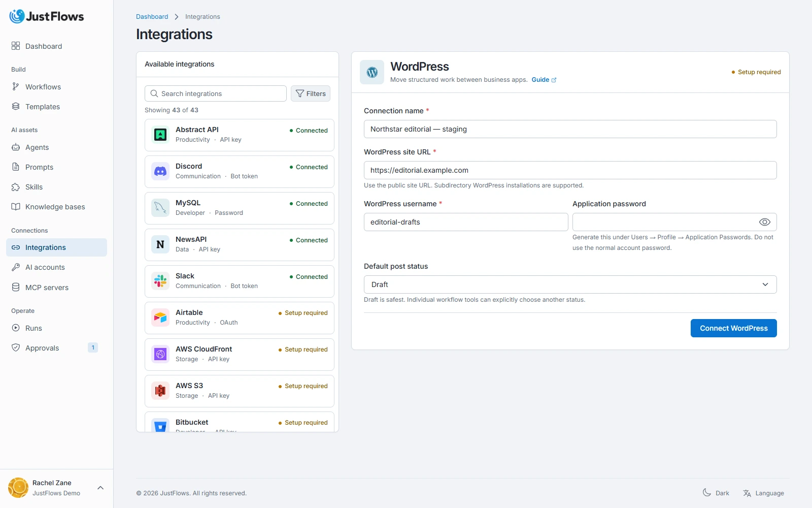
Task: Choose the AWS S3 icon
Action: 160,391
